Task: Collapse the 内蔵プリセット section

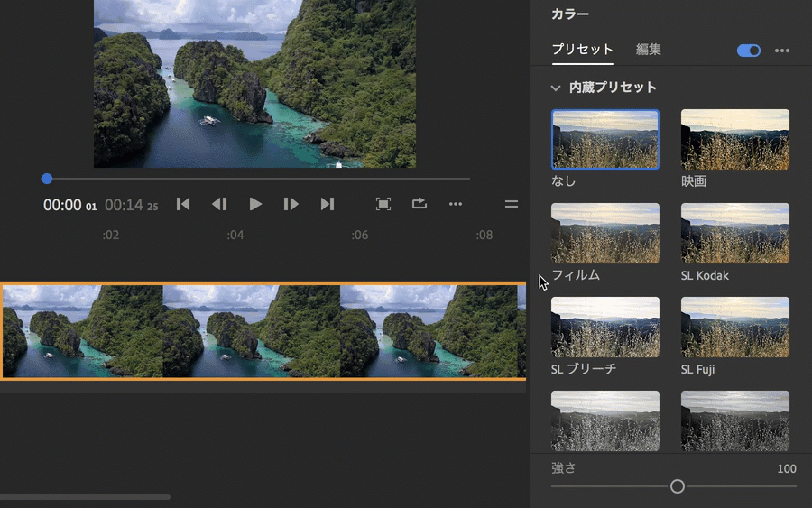Action: pyautogui.click(x=557, y=88)
